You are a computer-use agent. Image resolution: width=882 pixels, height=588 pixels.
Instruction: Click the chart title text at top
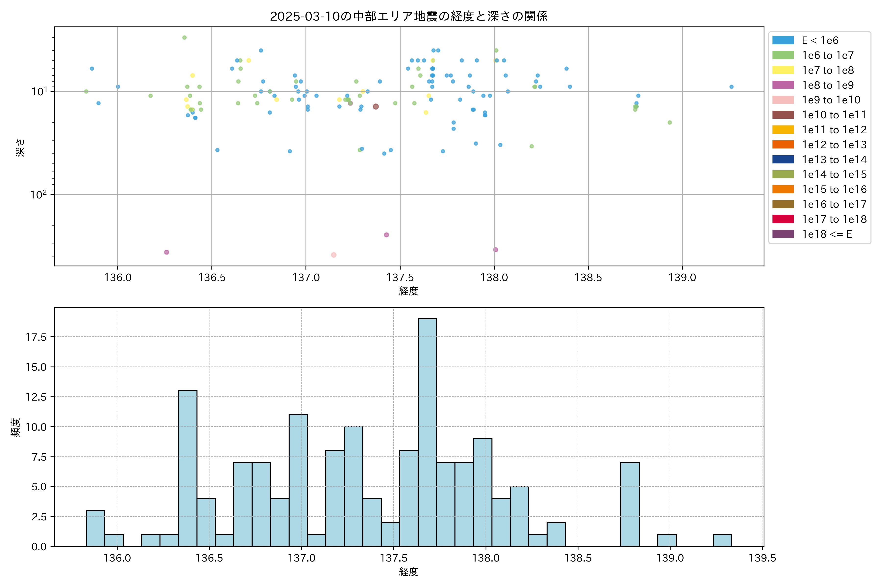[409, 16]
